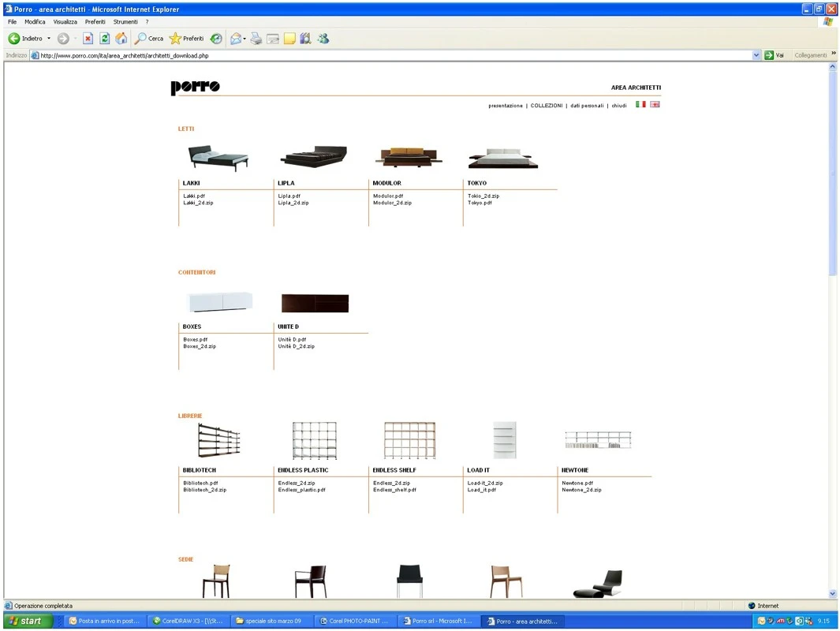Open the Visualizza menu
840x631 pixels.
click(x=65, y=22)
